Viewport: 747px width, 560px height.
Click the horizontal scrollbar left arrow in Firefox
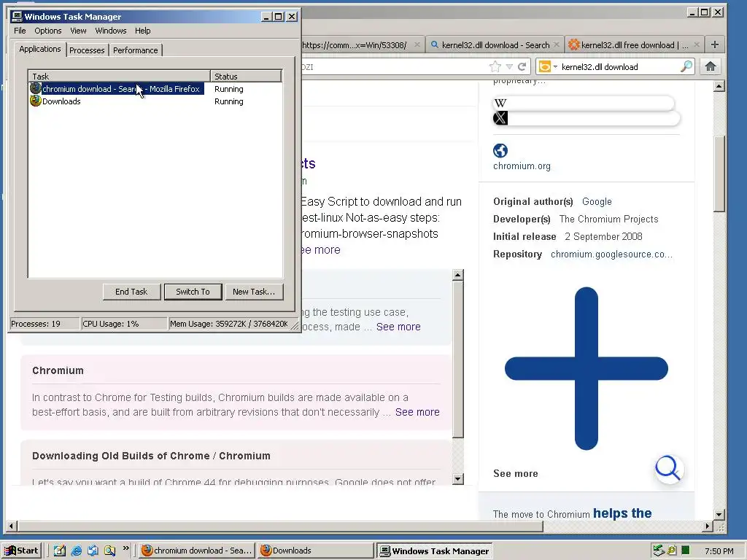pyautogui.click(x=12, y=526)
